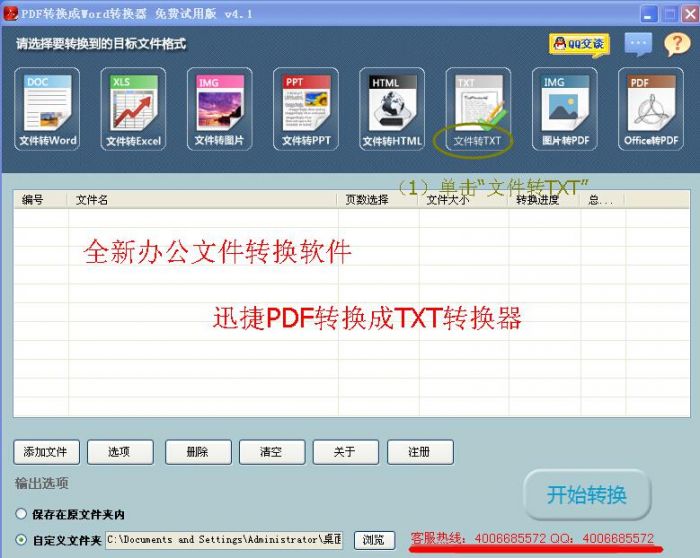Viewport: 700px width, 558px height.
Task: Close the converter window
Action: (x=690, y=14)
